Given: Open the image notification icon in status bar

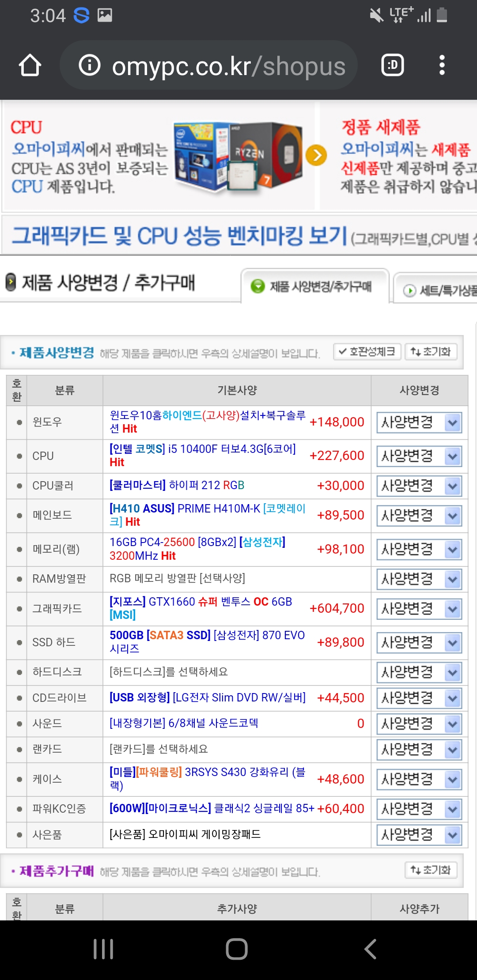Looking at the screenshot, I should [x=105, y=15].
